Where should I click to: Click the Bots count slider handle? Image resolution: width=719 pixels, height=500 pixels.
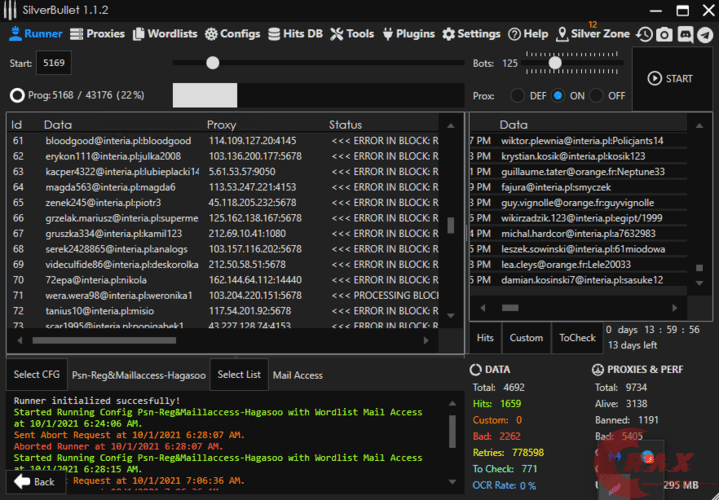pos(555,63)
